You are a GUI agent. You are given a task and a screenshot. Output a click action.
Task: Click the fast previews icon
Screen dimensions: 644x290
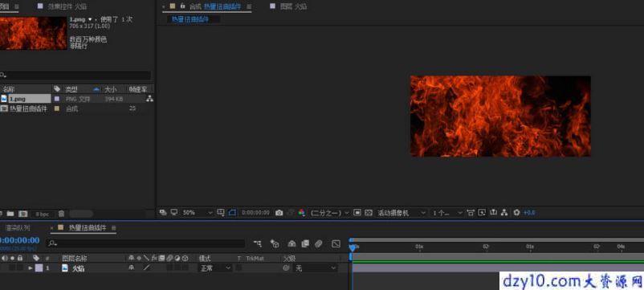(482, 213)
